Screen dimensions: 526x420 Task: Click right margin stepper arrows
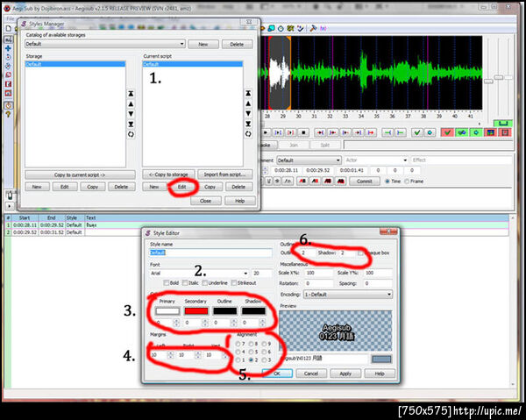pyautogui.click(x=198, y=355)
